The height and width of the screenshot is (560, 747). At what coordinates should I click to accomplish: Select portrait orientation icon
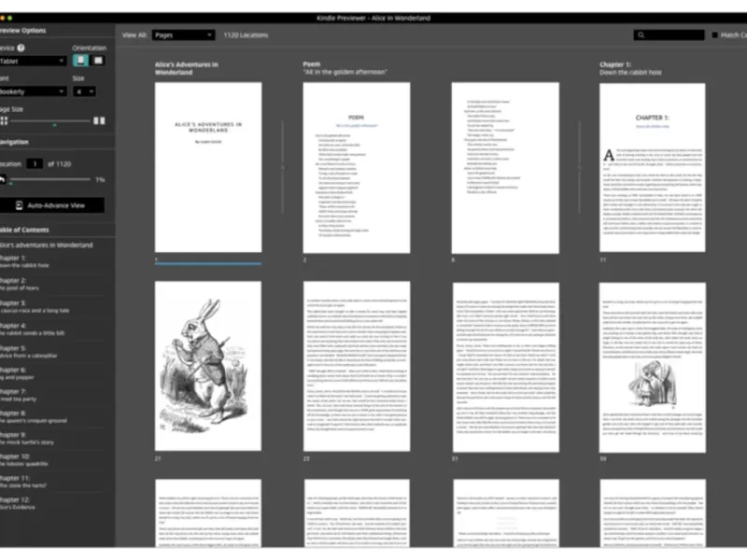click(x=80, y=61)
